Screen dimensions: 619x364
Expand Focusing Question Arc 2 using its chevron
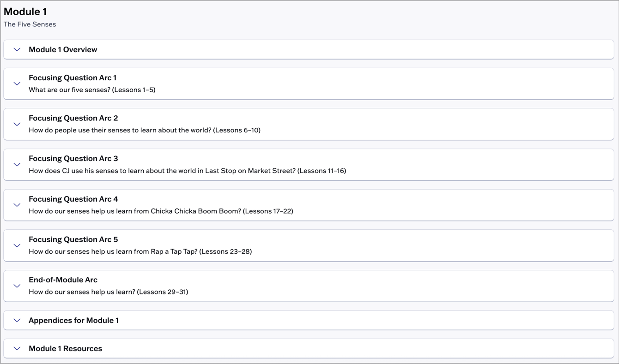(17, 124)
